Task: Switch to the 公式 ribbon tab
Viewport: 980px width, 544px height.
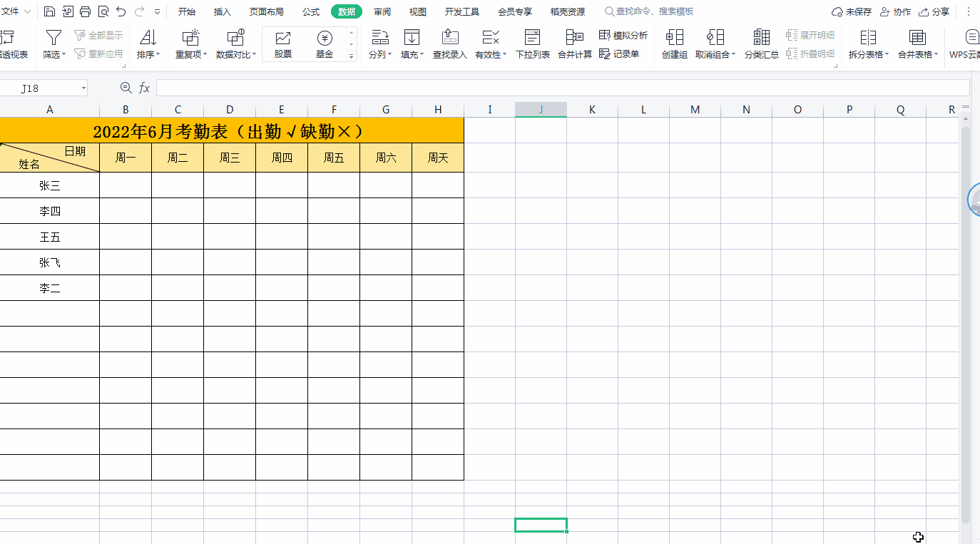Action: [x=310, y=11]
